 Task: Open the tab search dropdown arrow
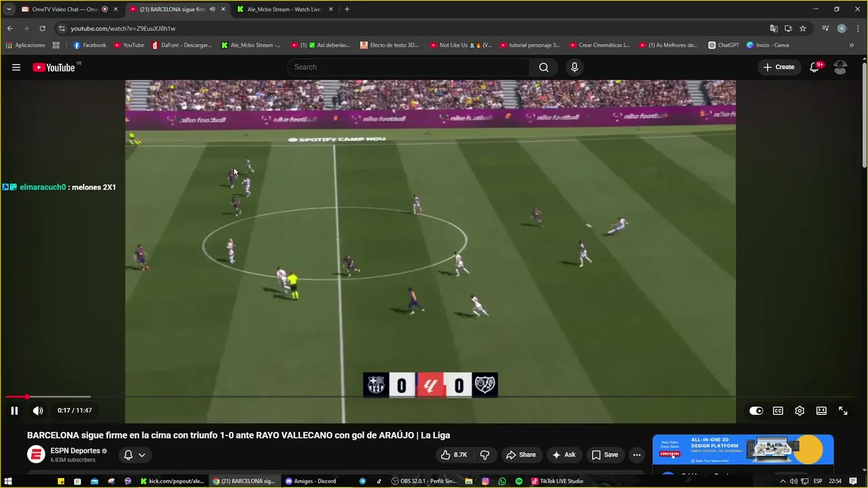(x=9, y=9)
